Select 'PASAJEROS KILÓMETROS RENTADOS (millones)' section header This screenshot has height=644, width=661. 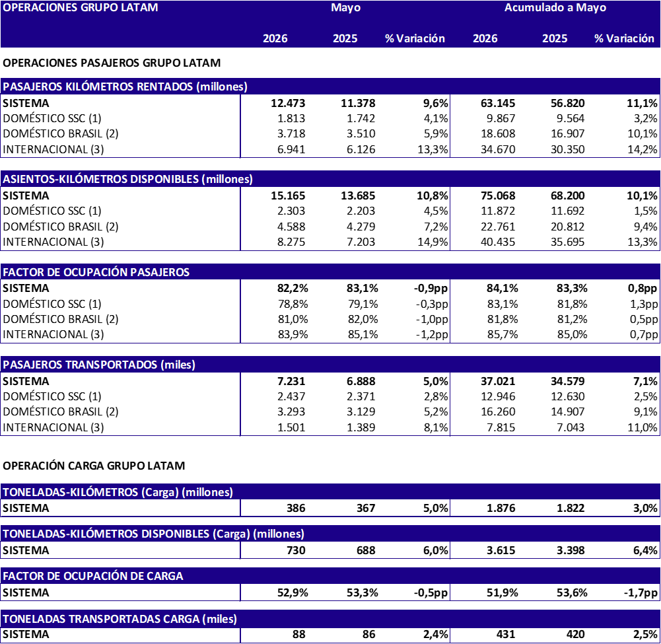pyautogui.click(x=125, y=87)
